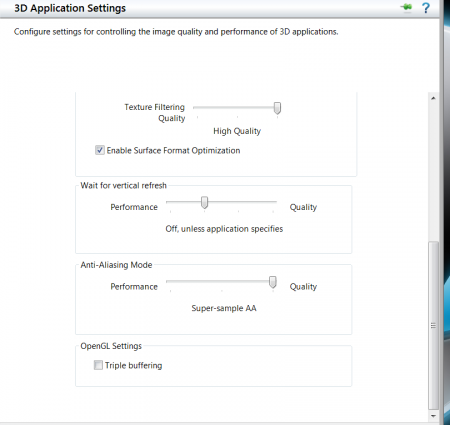
Task: Click Texture Filtering Quality slider handle
Action: click(277, 108)
